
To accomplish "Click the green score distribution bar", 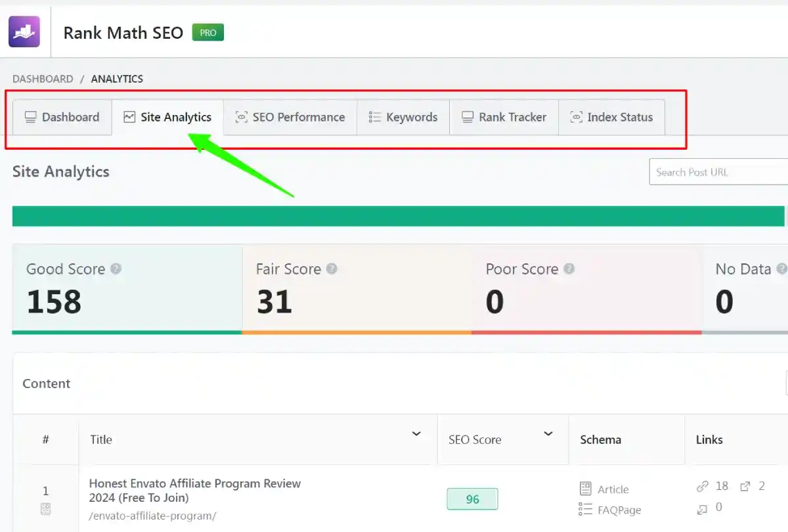I will 399,216.
